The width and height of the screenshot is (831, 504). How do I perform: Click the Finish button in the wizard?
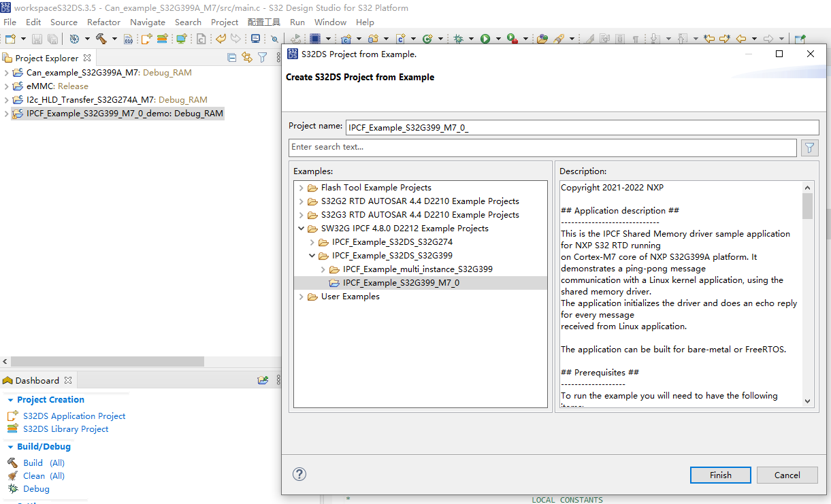(720, 475)
